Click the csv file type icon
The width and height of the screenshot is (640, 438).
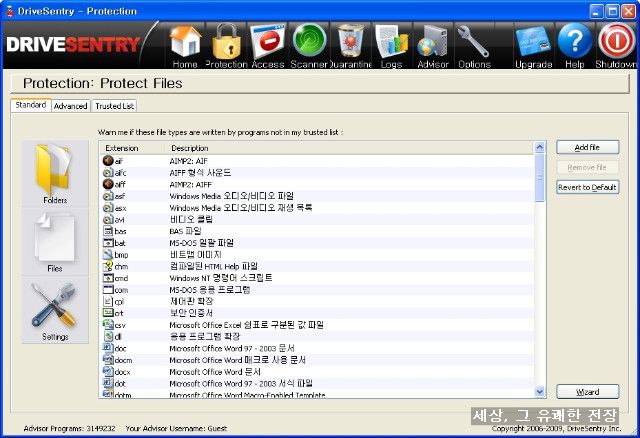tap(108, 325)
